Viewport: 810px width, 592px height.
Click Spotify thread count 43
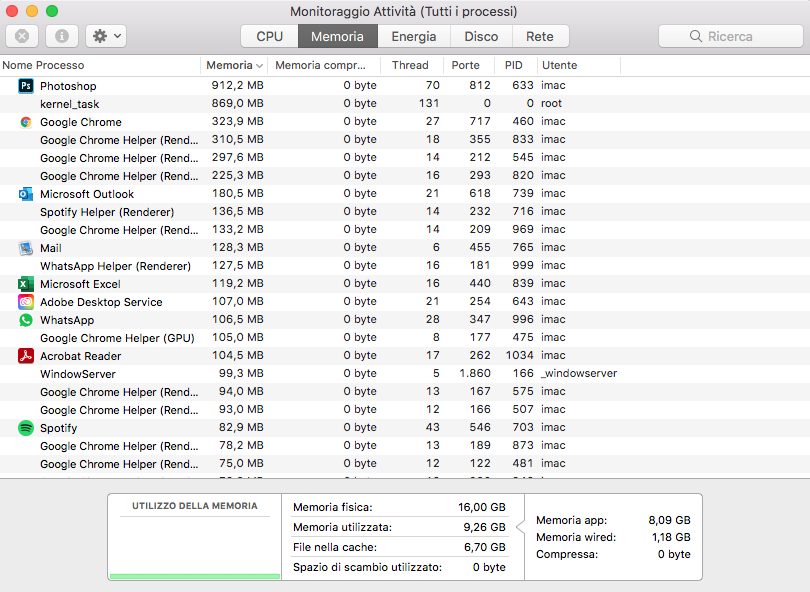click(432, 427)
